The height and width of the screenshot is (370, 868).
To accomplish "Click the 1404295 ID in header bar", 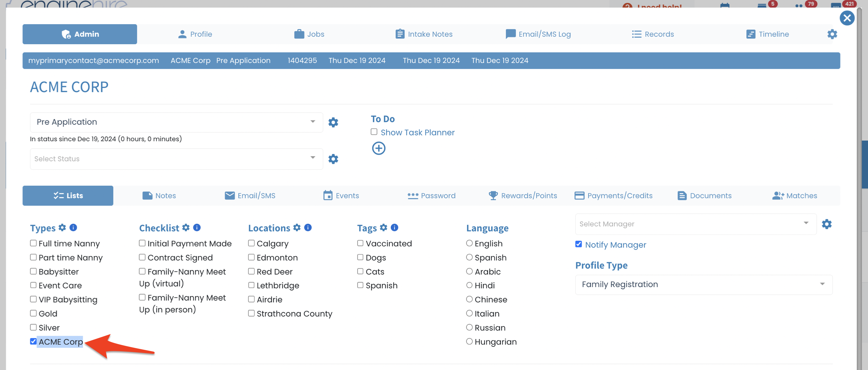I will tap(302, 61).
